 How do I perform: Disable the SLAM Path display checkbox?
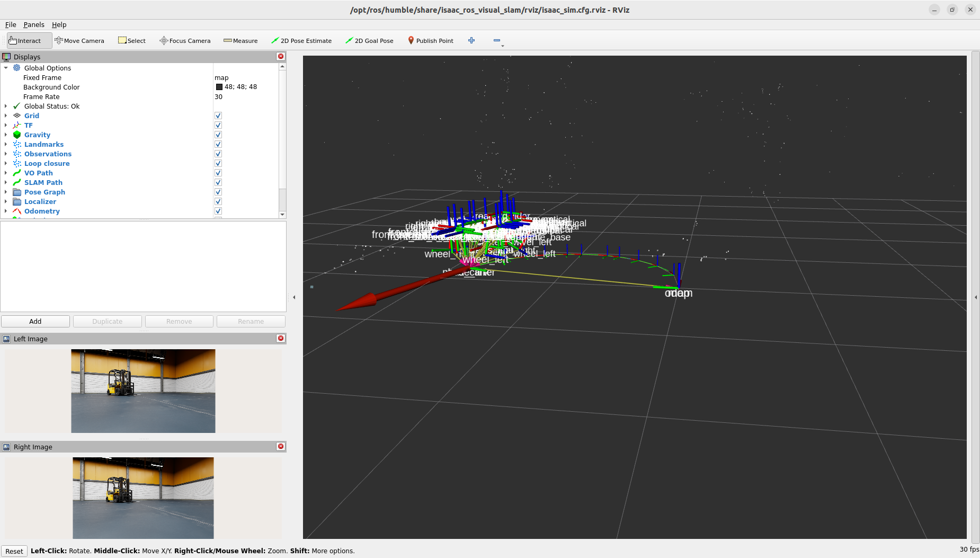[218, 183]
